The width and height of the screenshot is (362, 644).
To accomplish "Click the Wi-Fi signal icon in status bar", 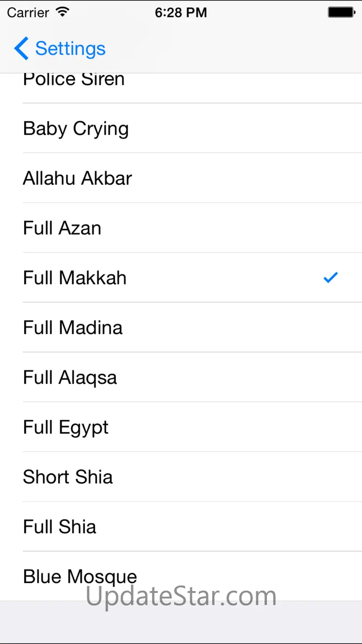I will click(62, 12).
